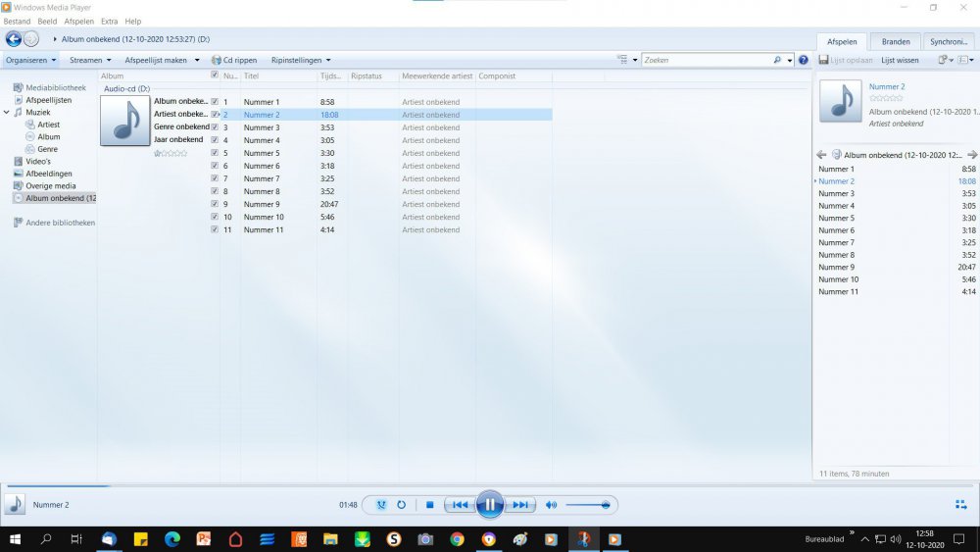The image size is (980, 552).
Task: Open Task View on the taskbar
Action: tap(76, 539)
